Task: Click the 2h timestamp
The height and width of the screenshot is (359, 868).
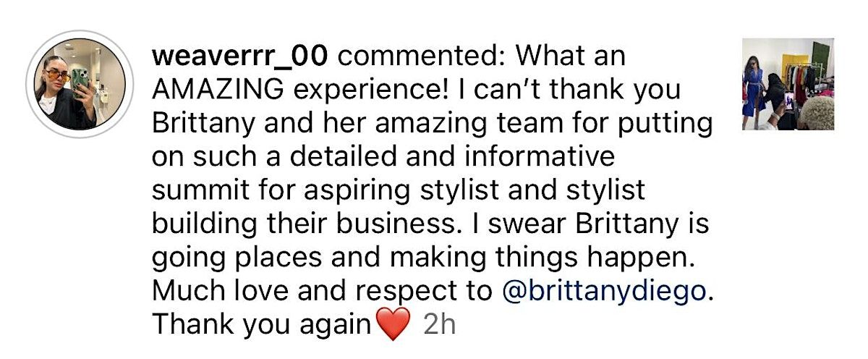Action: tap(439, 324)
